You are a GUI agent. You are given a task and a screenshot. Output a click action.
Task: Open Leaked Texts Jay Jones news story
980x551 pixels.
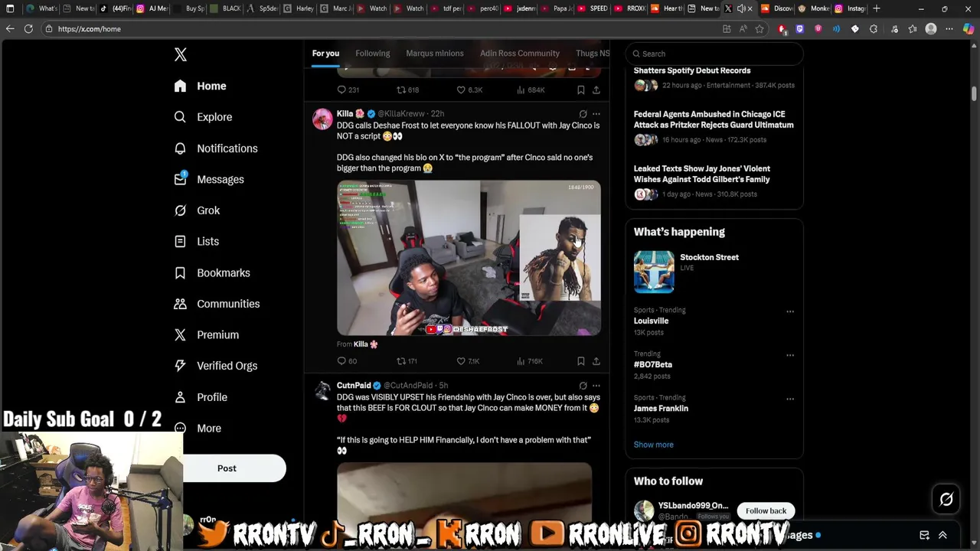(702, 174)
